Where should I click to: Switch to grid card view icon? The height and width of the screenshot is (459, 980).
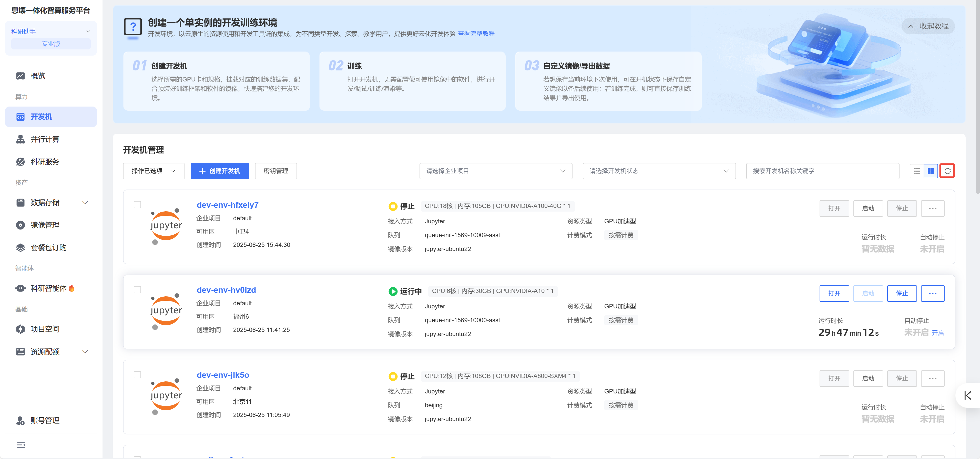[x=931, y=171]
